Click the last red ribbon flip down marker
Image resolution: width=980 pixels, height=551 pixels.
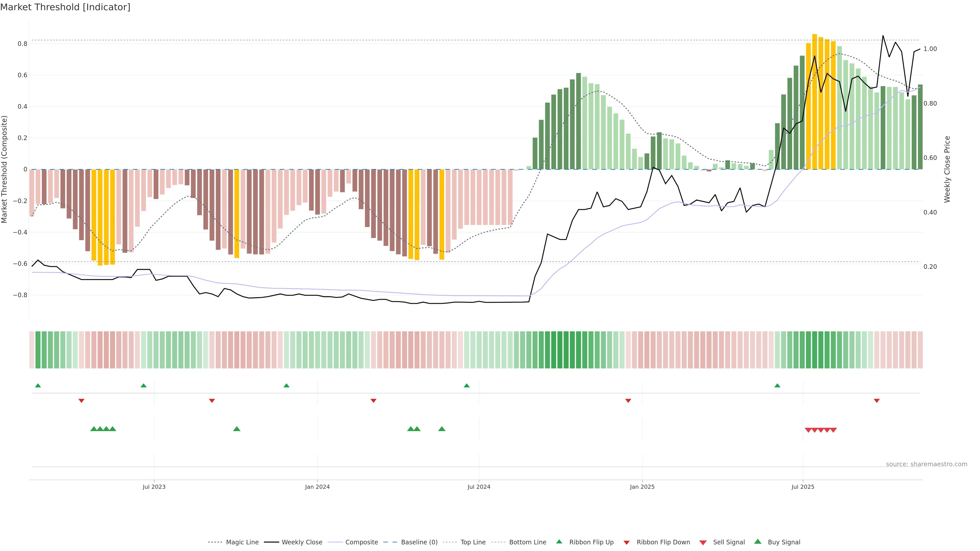[877, 401]
